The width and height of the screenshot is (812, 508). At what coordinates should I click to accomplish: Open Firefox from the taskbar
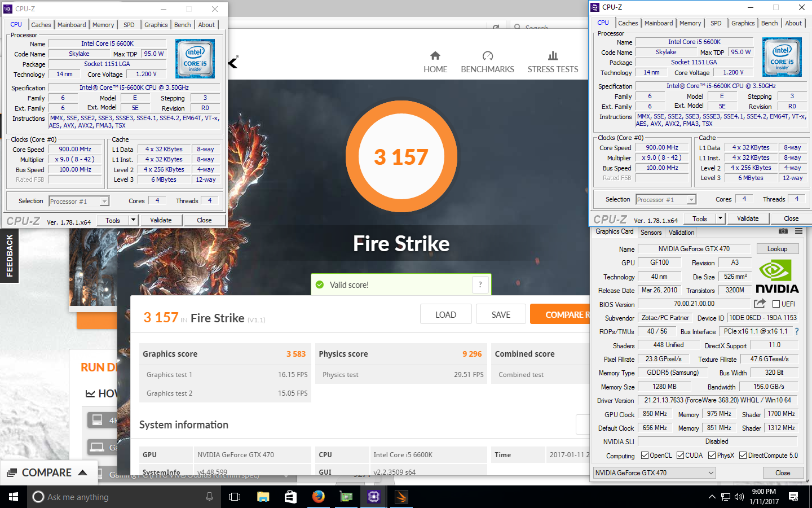pos(318,497)
